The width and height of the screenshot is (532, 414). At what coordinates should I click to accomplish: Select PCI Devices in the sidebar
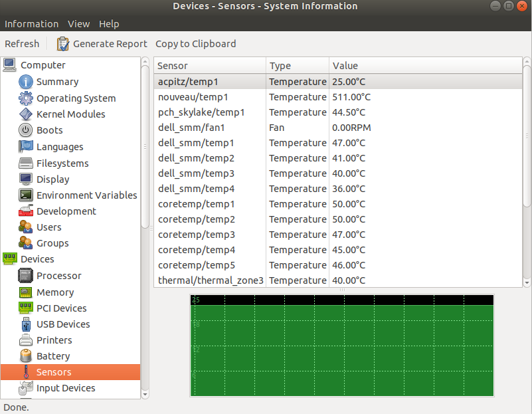click(61, 308)
